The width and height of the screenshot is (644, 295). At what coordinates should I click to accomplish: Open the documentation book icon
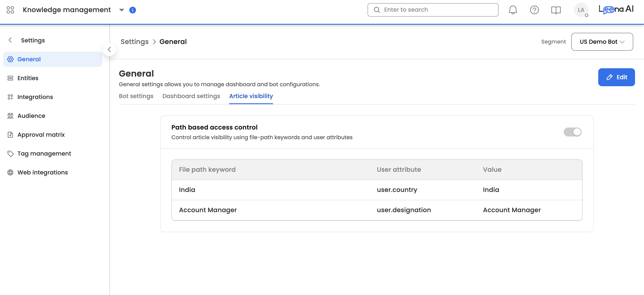pyautogui.click(x=556, y=10)
